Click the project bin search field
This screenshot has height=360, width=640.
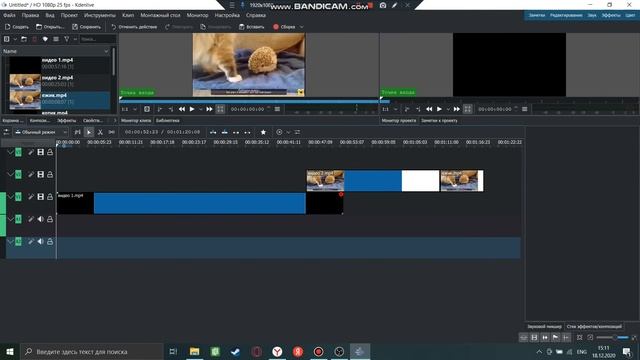coord(97,39)
